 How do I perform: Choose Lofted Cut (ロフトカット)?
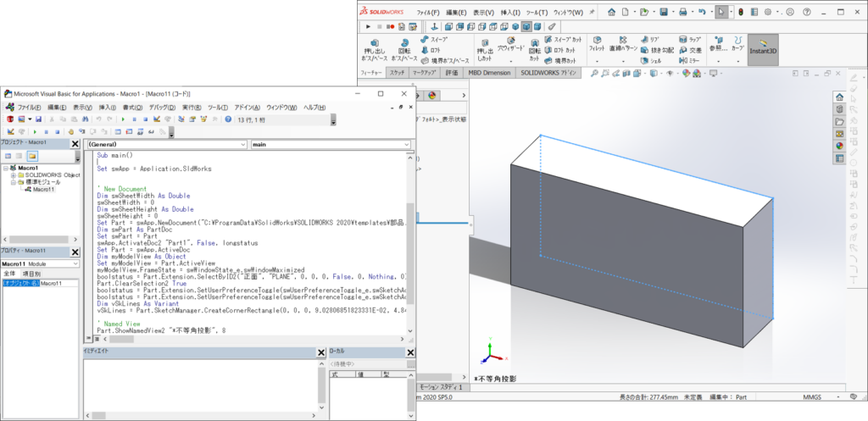click(x=559, y=50)
